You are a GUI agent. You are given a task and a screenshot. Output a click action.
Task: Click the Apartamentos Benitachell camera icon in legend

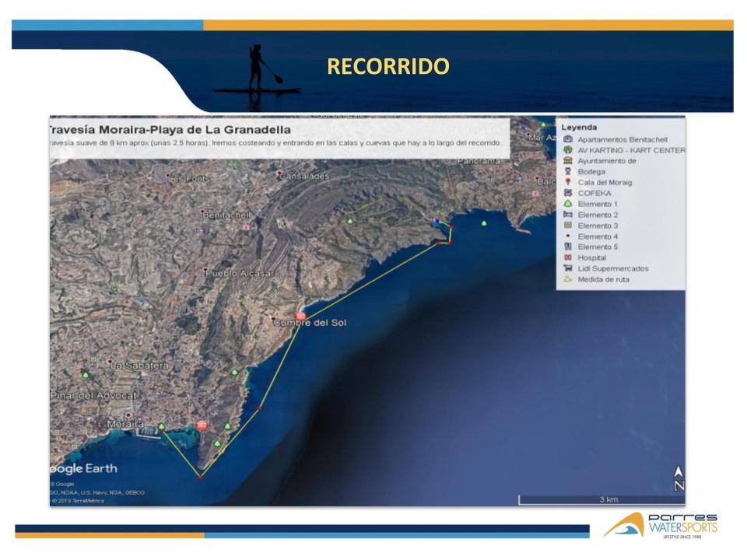567,139
